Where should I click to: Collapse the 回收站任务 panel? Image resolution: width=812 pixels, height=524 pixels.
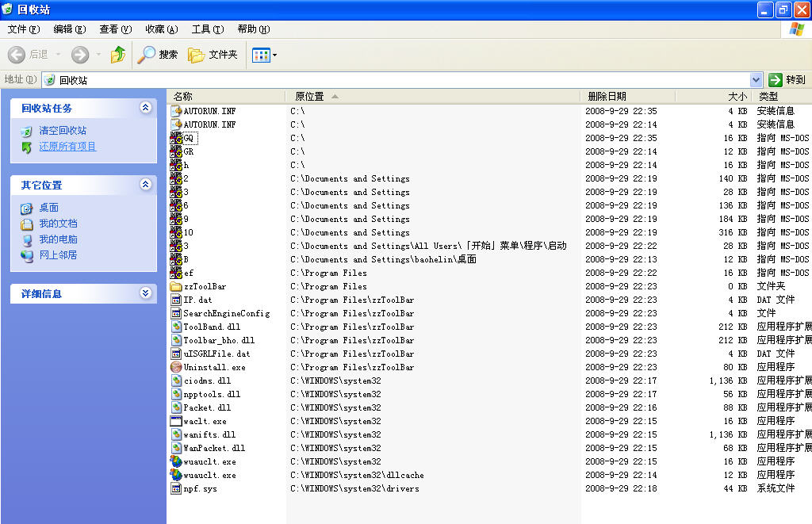pyautogui.click(x=145, y=108)
